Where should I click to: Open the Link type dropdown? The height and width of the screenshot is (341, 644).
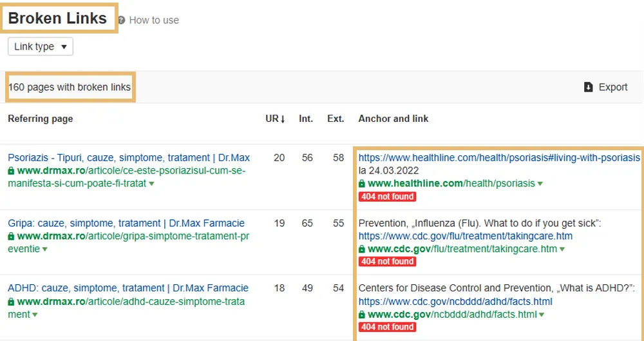point(41,46)
